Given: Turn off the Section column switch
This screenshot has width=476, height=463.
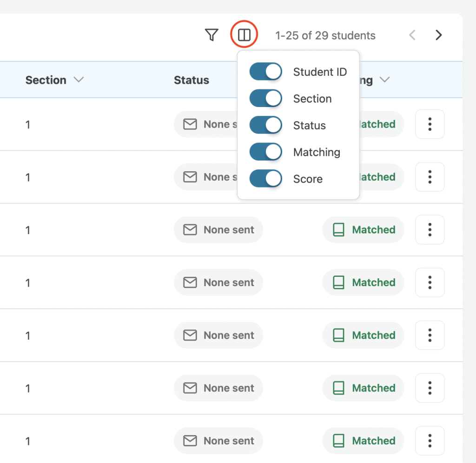Looking at the screenshot, I should click(x=265, y=98).
